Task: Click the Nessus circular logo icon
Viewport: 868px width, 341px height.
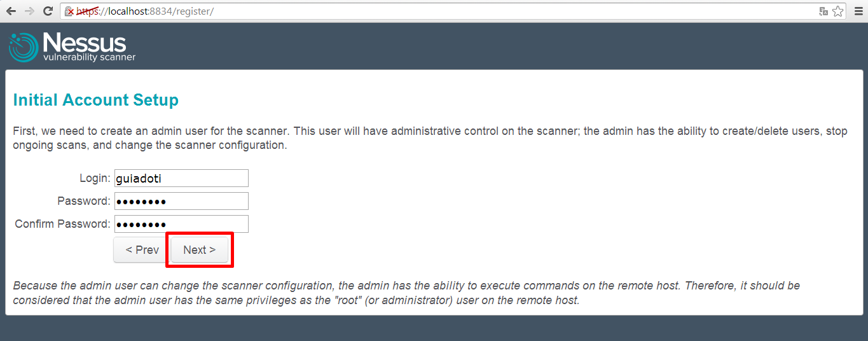Action: tap(24, 47)
